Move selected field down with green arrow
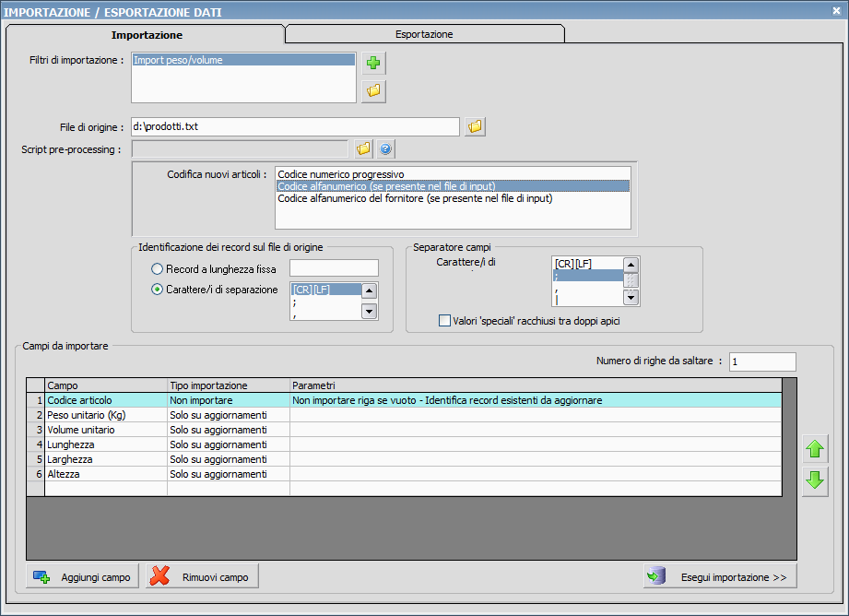Screen dimensions: 849x616 815,480
